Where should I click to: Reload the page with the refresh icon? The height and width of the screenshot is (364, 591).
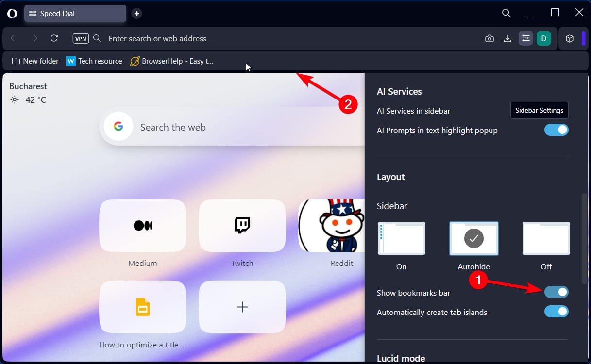[x=54, y=38]
